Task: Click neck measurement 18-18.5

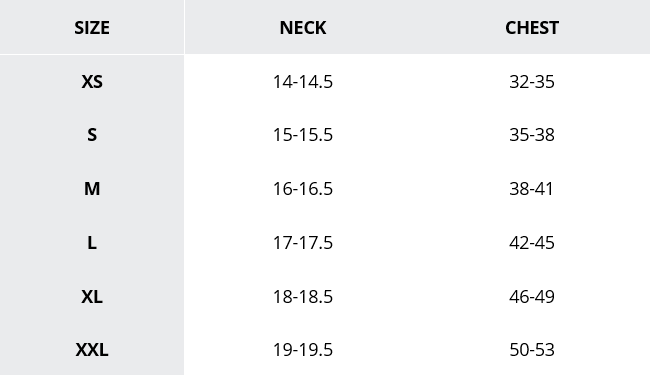Action: pyautogui.click(x=303, y=297)
